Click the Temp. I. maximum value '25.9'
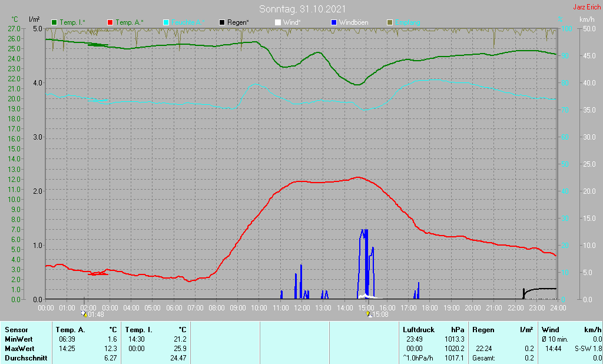Image resolution: width=603 pixels, height=364 pixels. coord(180,349)
